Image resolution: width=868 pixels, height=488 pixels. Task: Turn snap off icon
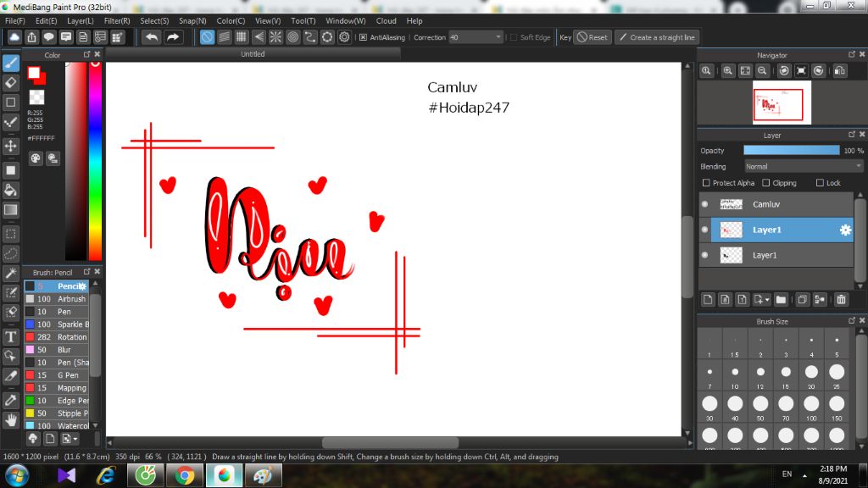click(207, 37)
